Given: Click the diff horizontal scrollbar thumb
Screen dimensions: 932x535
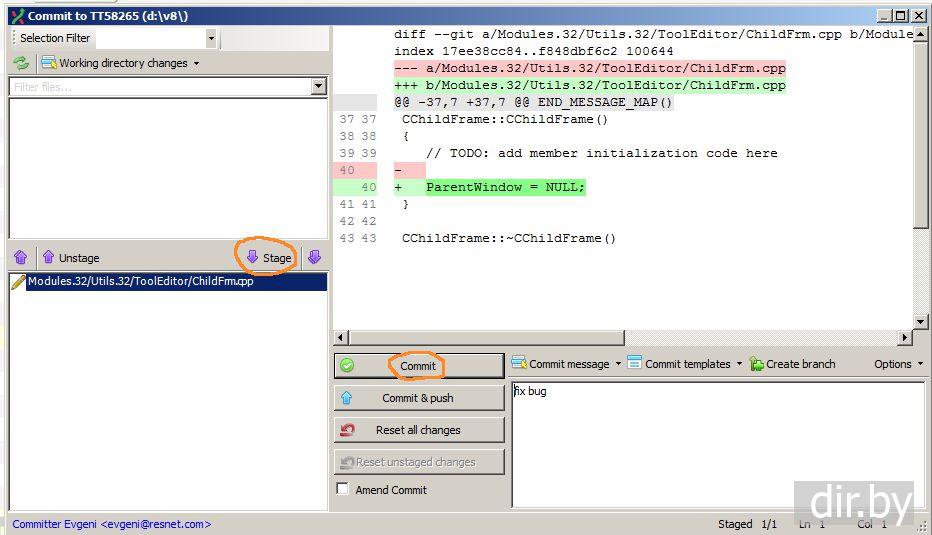Looking at the screenshot, I should (x=487, y=338).
